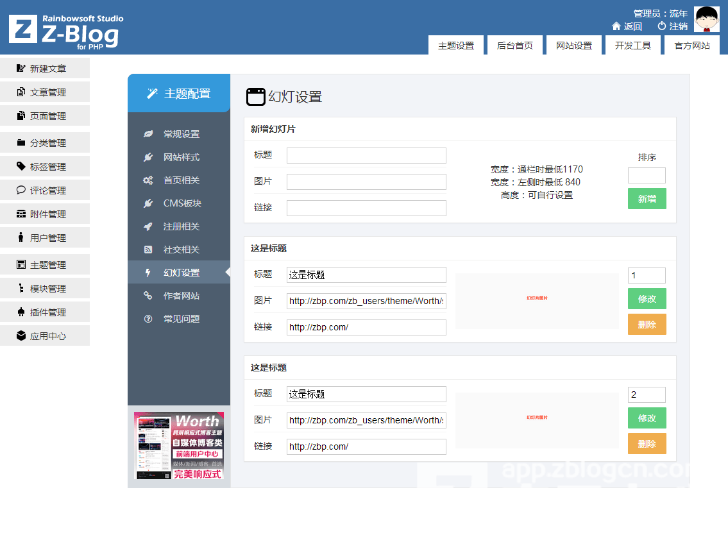Click the comment management speech bubble icon
Viewport: 728px width, 560px height.
click(x=21, y=191)
